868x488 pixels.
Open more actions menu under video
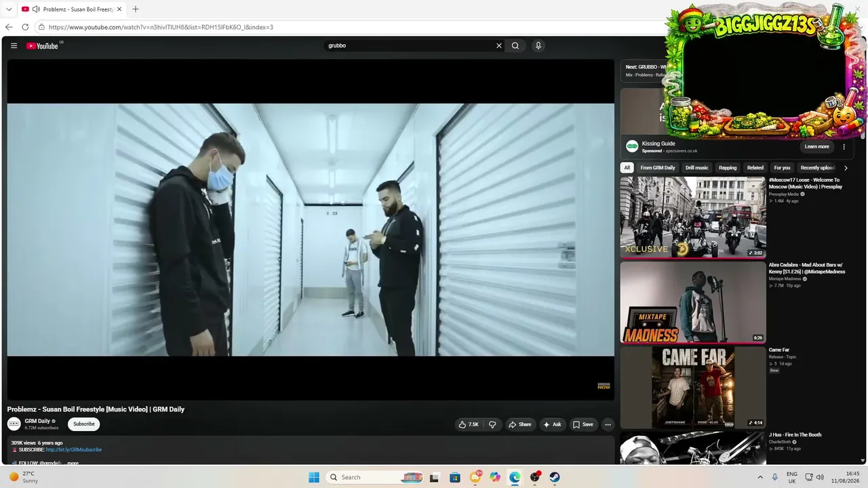coord(608,424)
